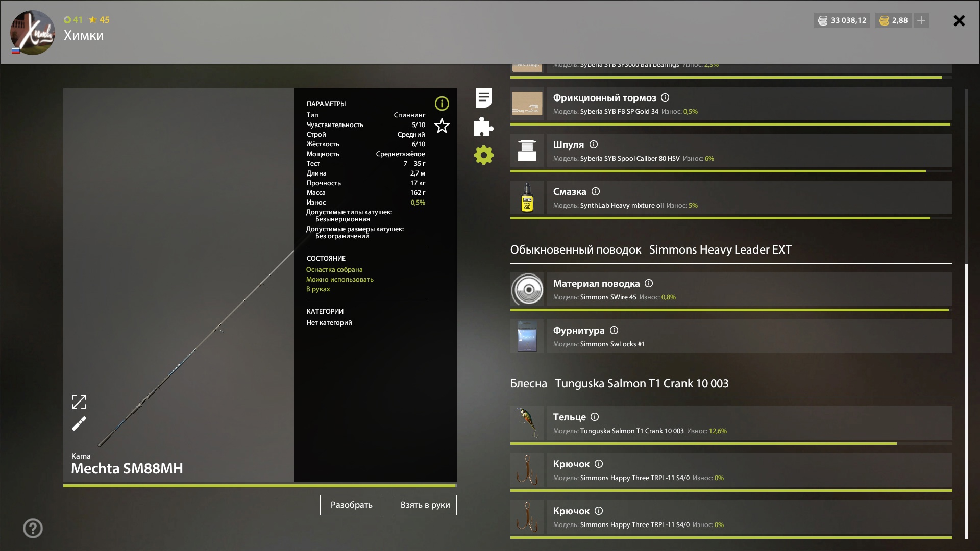
Task: Click wear bar under Шпуля row
Action: (731, 171)
